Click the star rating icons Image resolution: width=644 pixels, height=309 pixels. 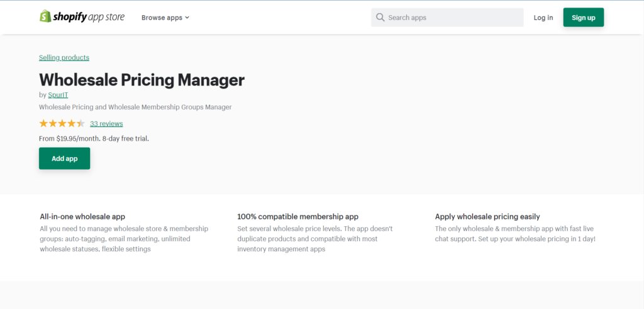62,124
